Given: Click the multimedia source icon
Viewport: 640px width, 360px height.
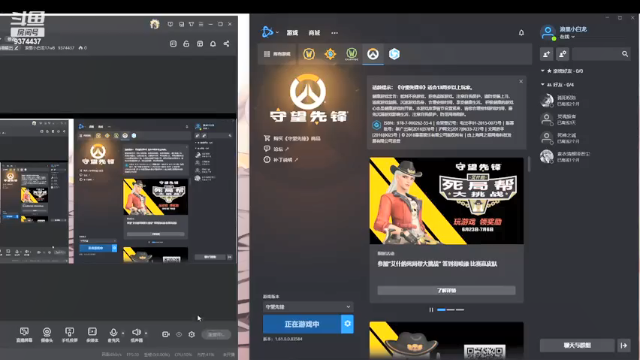Looking at the screenshot, I should (92, 335).
